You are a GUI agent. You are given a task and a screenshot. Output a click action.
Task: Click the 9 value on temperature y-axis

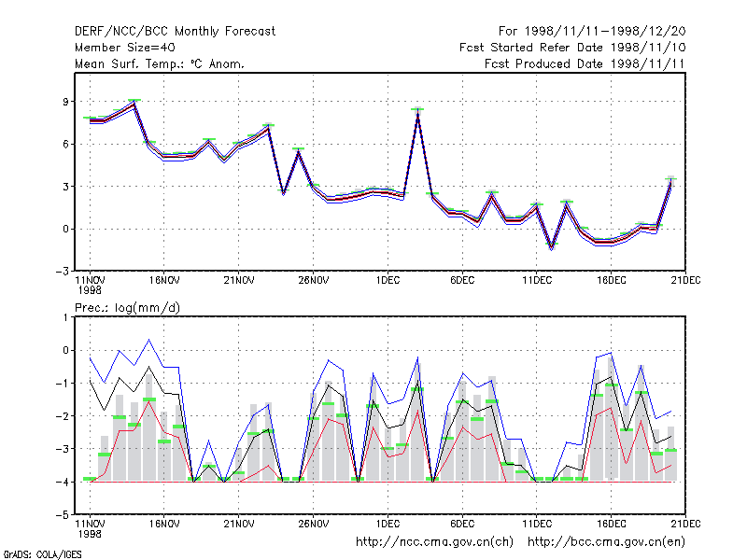(x=65, y=102)
